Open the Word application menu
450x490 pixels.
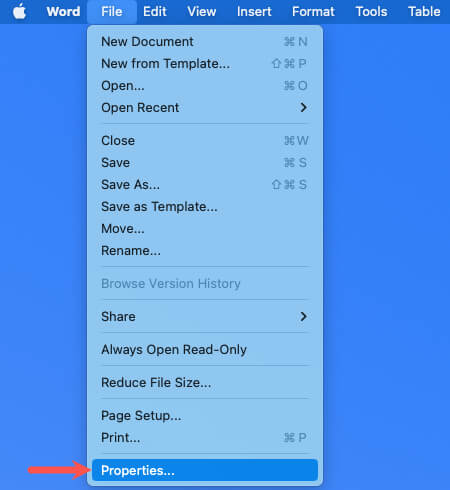(63, 12)
